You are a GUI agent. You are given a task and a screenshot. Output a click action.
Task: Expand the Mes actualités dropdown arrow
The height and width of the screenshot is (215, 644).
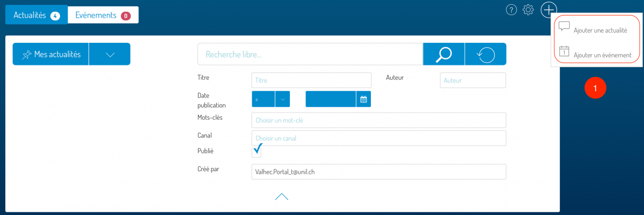point(110,55)
